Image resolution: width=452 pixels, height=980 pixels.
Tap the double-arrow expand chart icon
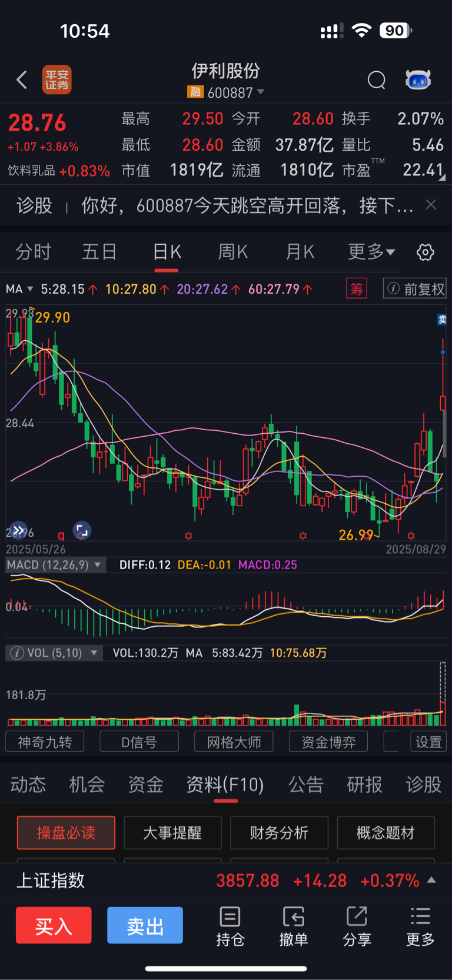coord(19,530)
